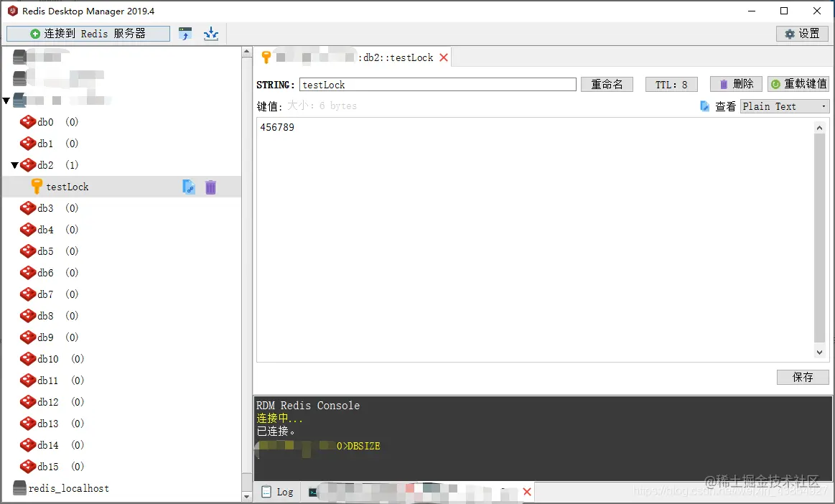
Task: Click the db14 database icon
Action: pyautogui.click(x=28, y=445)
